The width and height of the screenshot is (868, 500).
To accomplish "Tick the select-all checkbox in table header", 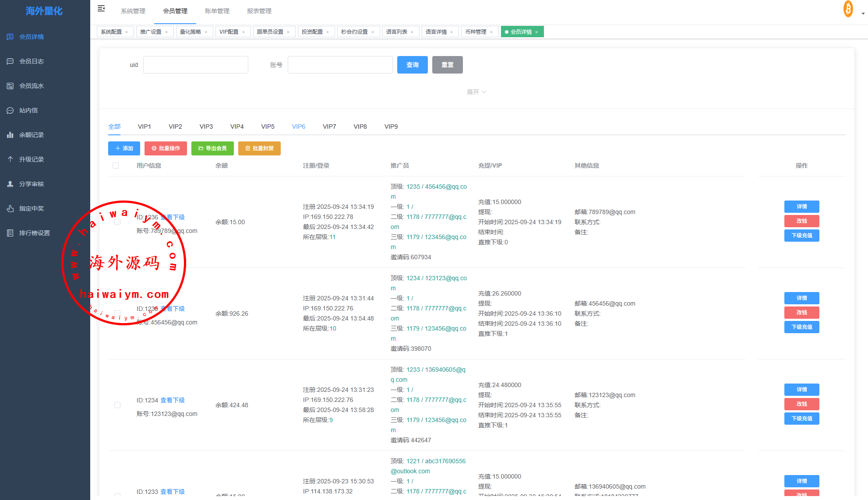I will (x=116, y=165).
